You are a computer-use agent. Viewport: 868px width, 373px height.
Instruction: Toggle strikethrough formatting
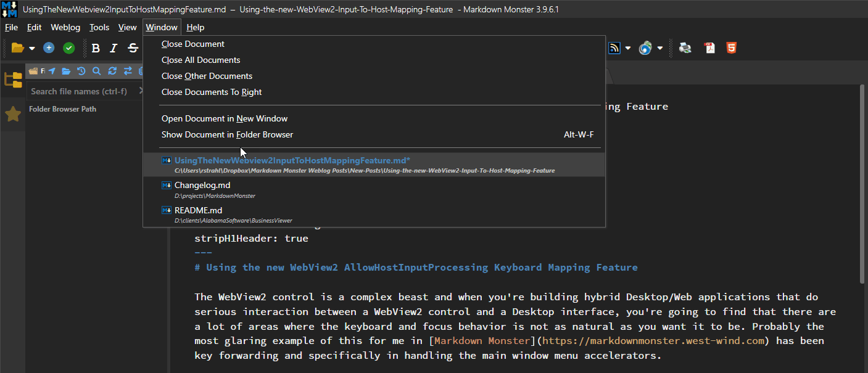pyautogui.click(x=133, y=48)
